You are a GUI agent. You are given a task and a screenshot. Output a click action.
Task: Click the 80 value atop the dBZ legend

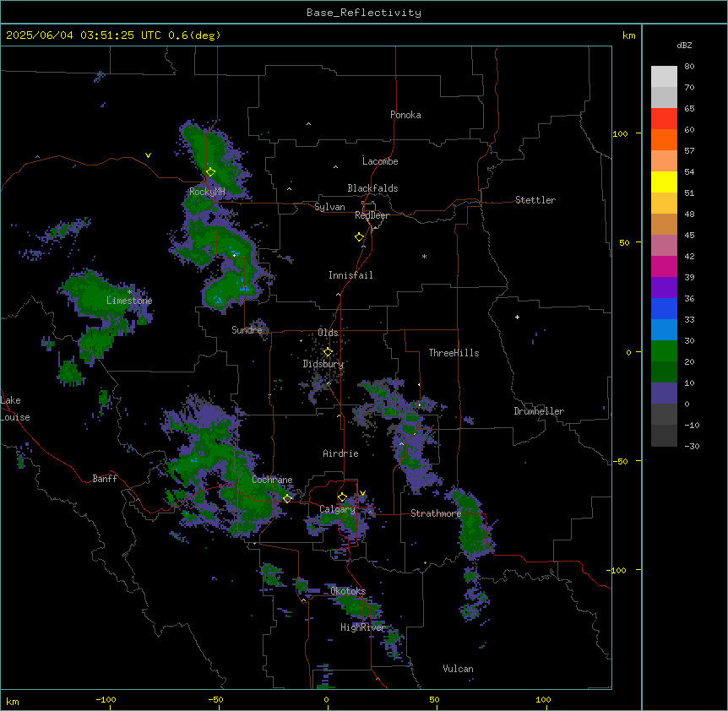689,67
